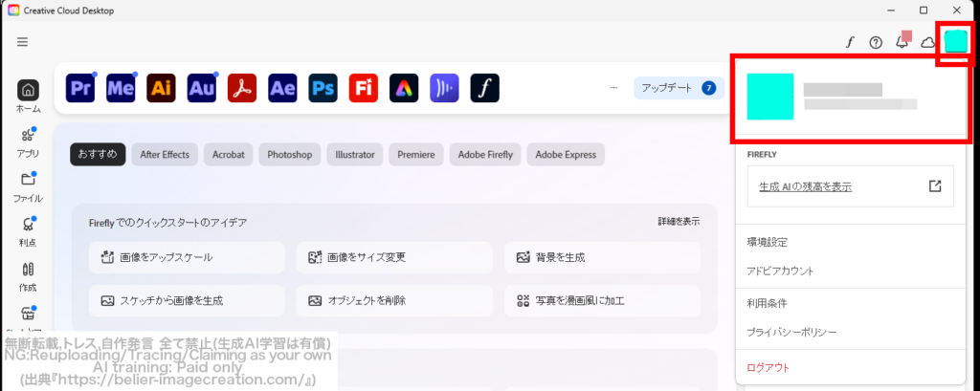
Task: Open Adobe Podcast waveform icon
Action: [x=444, y=88]
